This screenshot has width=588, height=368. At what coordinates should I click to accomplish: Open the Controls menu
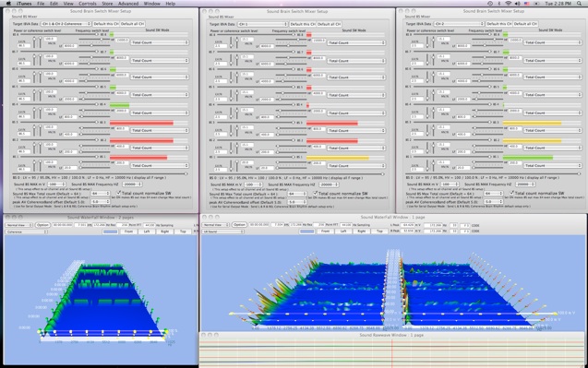(x=88, y=4)
